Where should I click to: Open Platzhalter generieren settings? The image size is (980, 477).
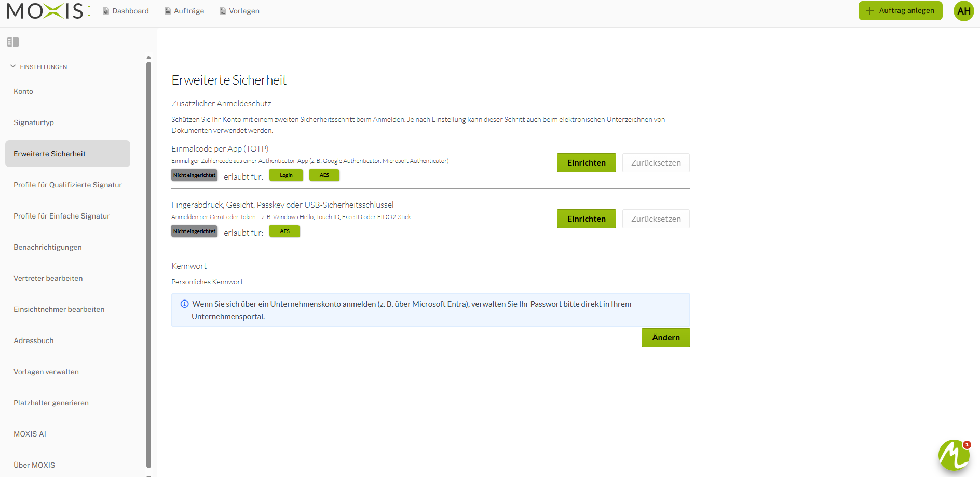tap(67, 403)
